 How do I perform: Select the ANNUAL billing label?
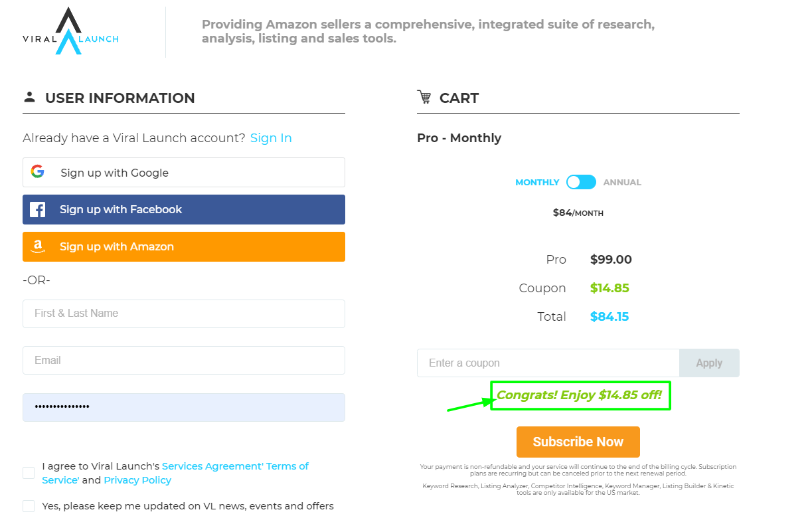tap(622, 181)
